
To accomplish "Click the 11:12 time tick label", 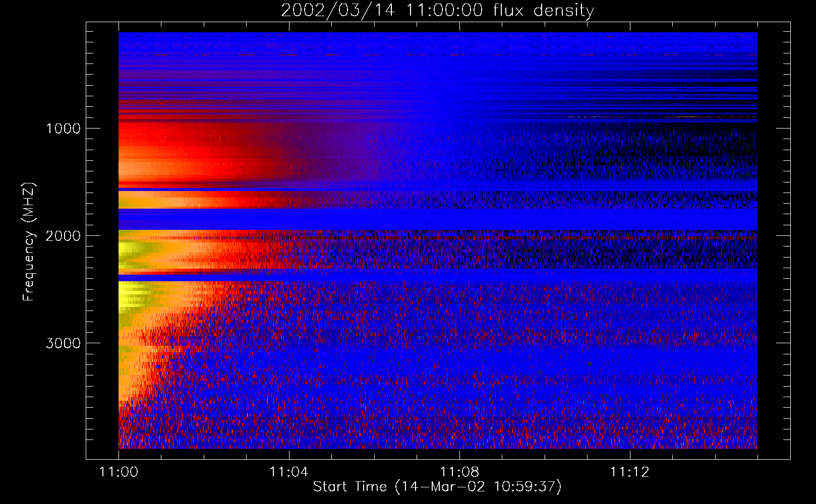I will pos(630,472).
